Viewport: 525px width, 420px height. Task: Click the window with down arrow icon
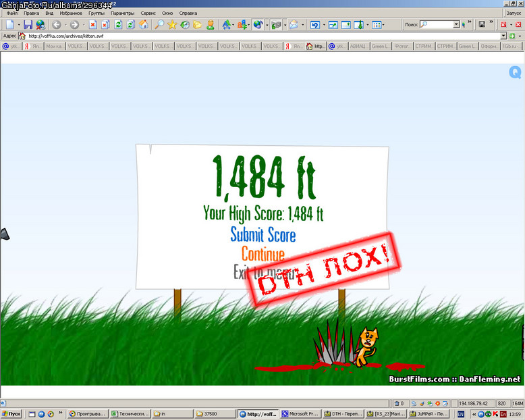point(358,25)
